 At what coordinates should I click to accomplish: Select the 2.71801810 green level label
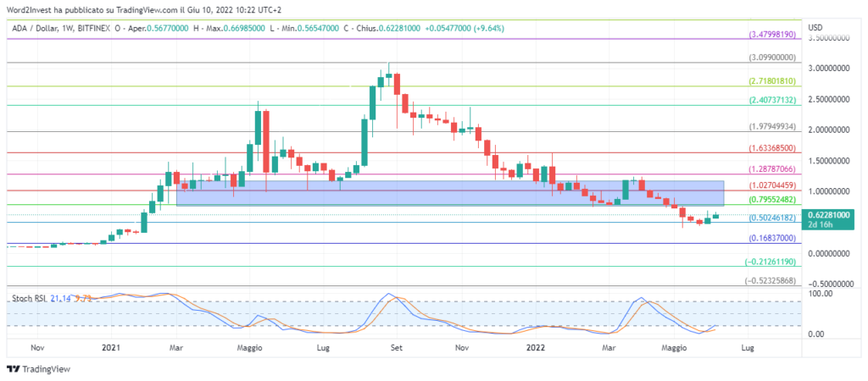pyautogui.click(x=772, y=81)
